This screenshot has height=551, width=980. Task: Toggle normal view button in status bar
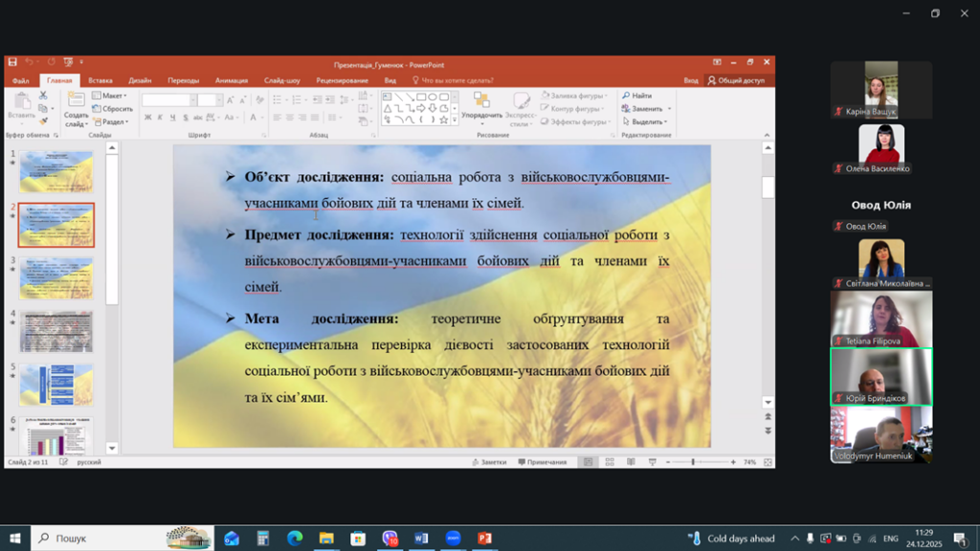pyautogui.click(x=588, y=462)
